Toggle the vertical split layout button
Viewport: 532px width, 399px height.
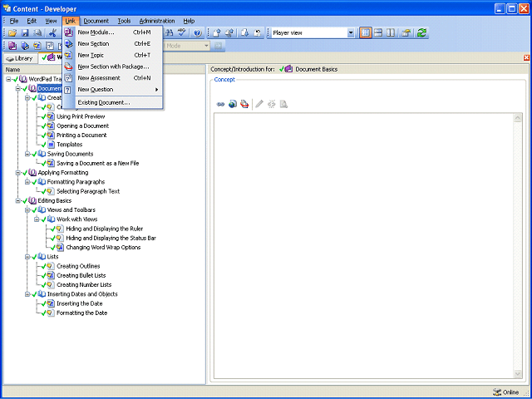point(391,33)
